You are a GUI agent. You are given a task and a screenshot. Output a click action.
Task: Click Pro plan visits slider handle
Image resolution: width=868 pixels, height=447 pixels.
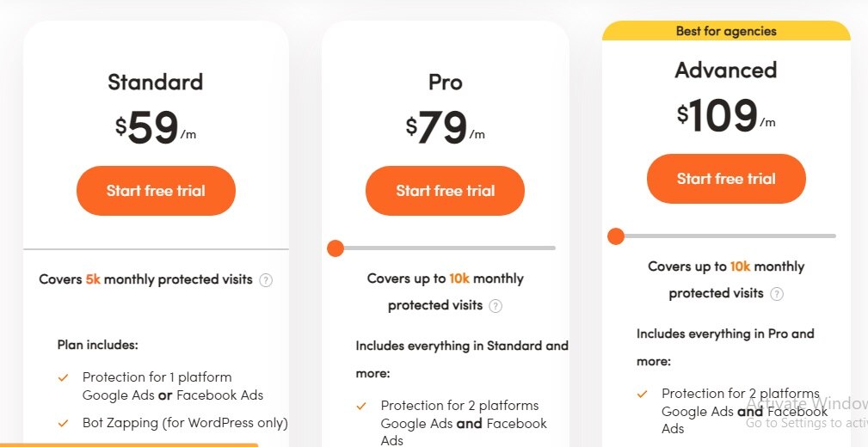pyautogui.click(x=336, y=248)
